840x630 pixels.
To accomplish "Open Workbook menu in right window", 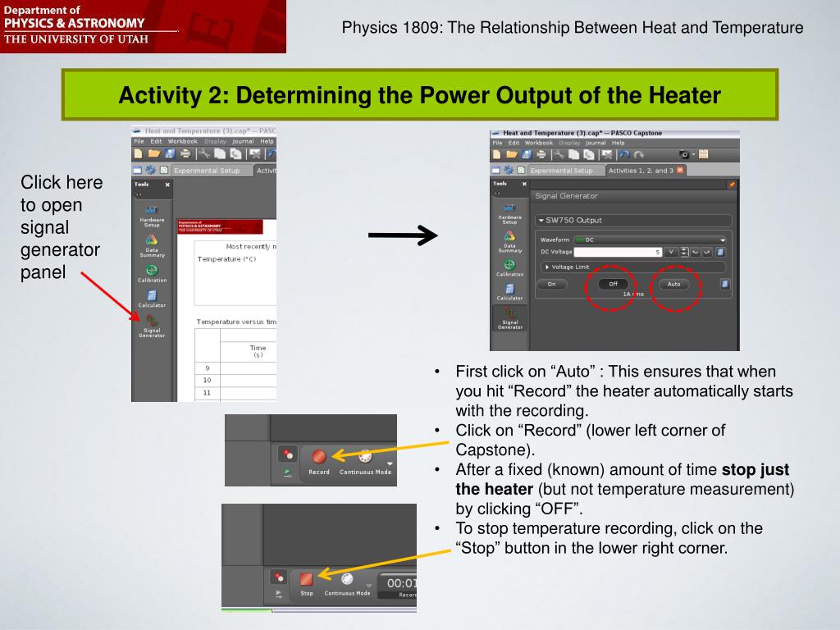I will pyautogui.click(x=538, y=143).
